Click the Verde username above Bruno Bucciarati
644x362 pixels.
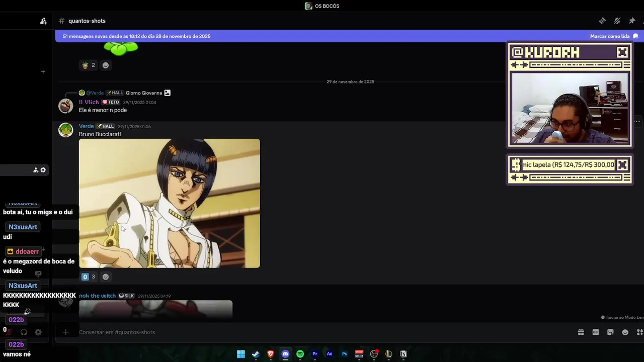click(86, 126)
